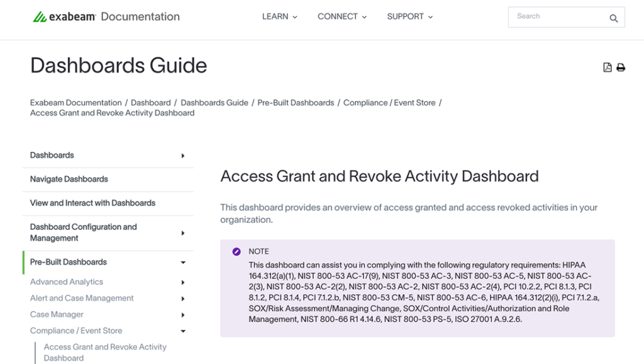Click inside the Search input field
Screen dimensions: 644x364
(557, 17)
